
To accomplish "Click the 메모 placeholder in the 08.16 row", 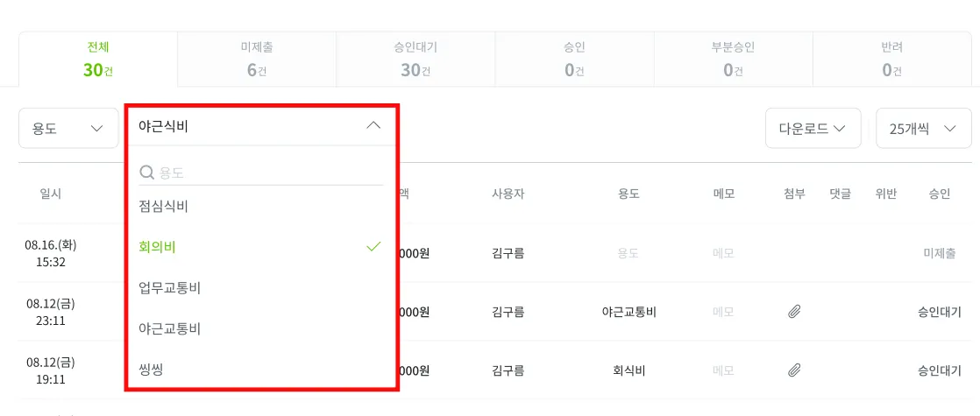I will [723, 253].
